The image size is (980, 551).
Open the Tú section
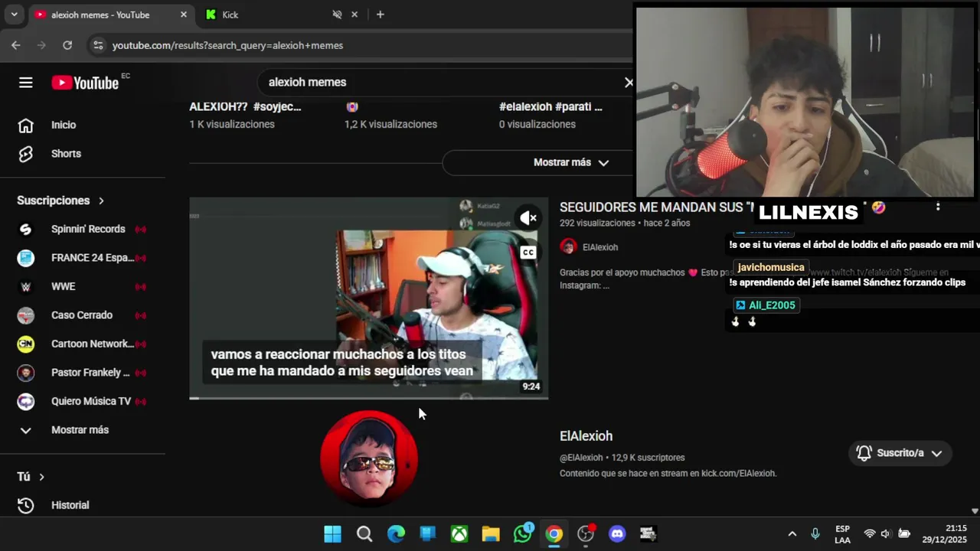click(31, 477)
